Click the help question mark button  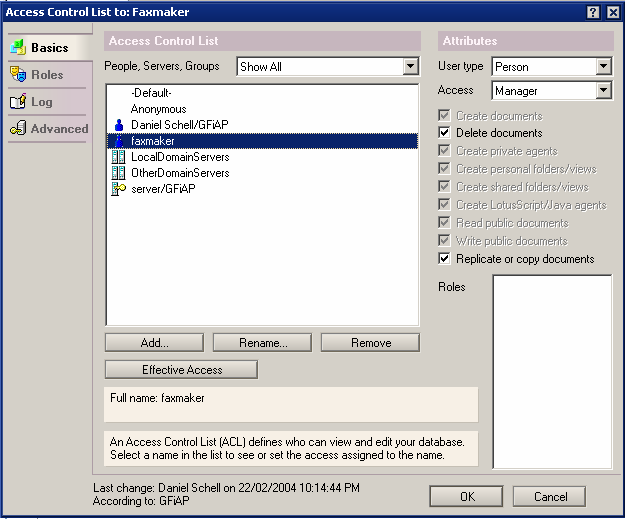tap(592, 12)
